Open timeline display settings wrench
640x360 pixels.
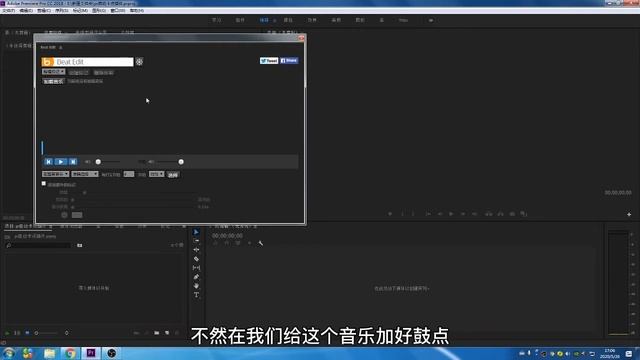click(260, 243)
